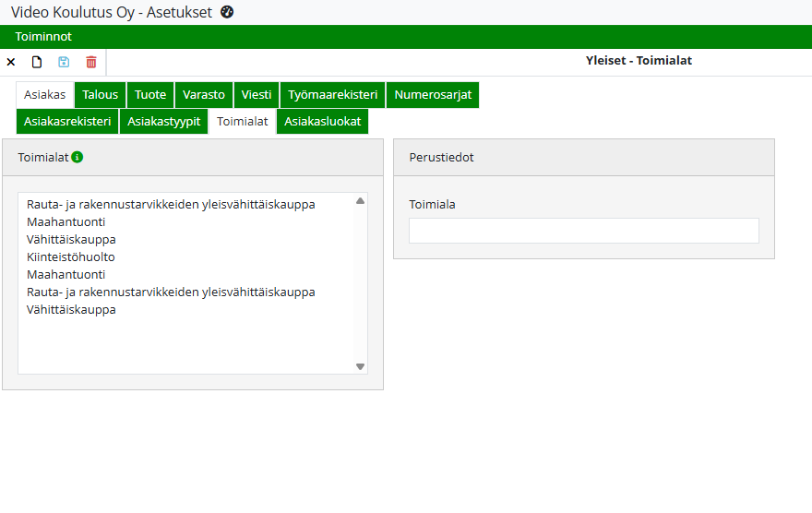Switch to the Talous tab
Screen dimensions: 812x513
[x=101, y=95]
